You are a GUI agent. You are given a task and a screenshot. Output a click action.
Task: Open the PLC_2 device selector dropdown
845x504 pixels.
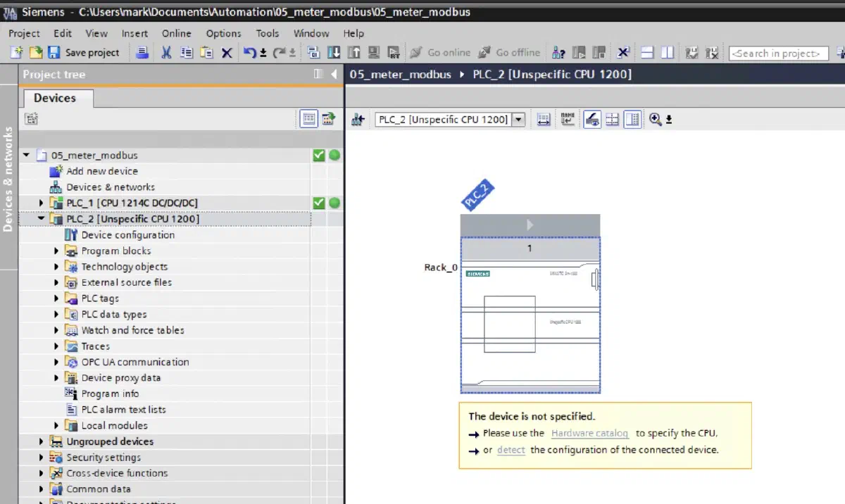(x=519, y=120)
